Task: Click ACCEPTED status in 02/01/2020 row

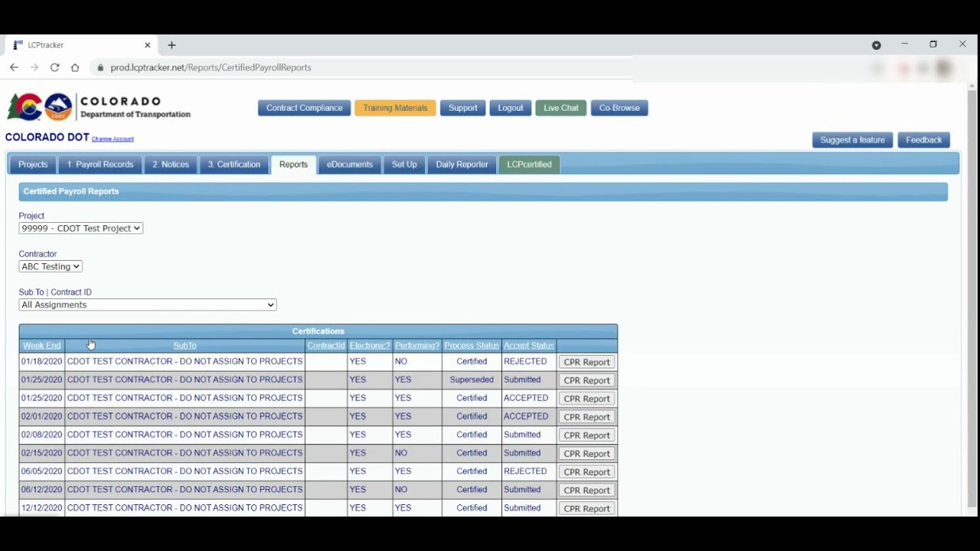Action: 526,416
